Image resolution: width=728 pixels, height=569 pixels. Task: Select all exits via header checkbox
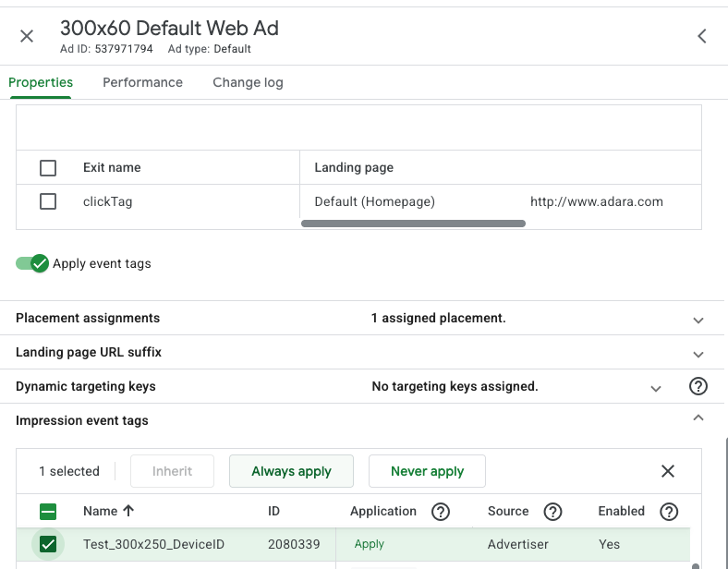tap(48, 168)
